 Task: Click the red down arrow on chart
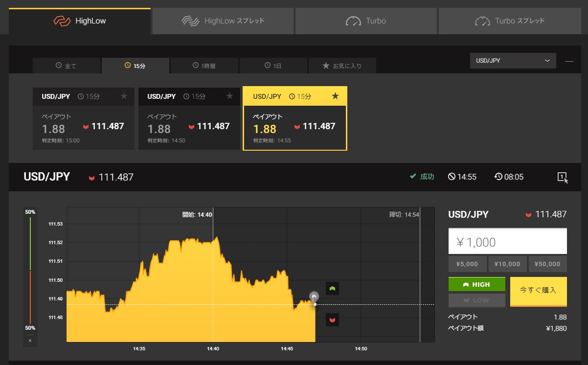point(333,320)
